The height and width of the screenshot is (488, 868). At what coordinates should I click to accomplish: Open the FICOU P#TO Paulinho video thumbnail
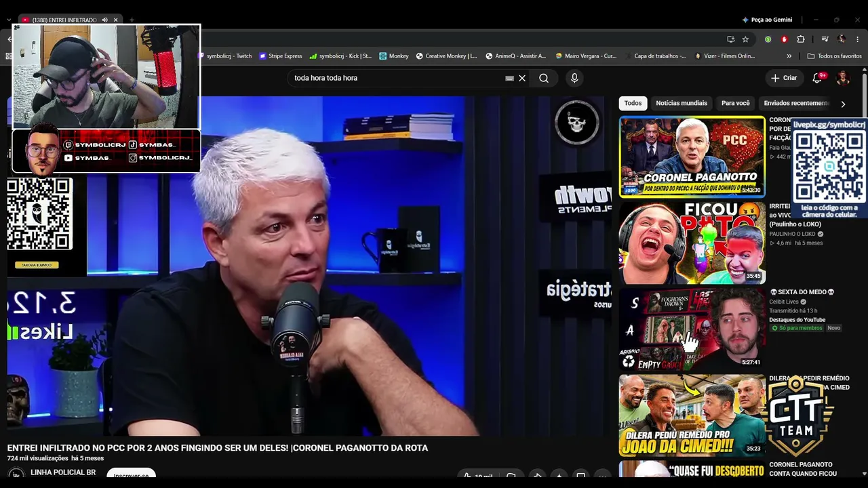pyautogui.click(x=692, y=243)
